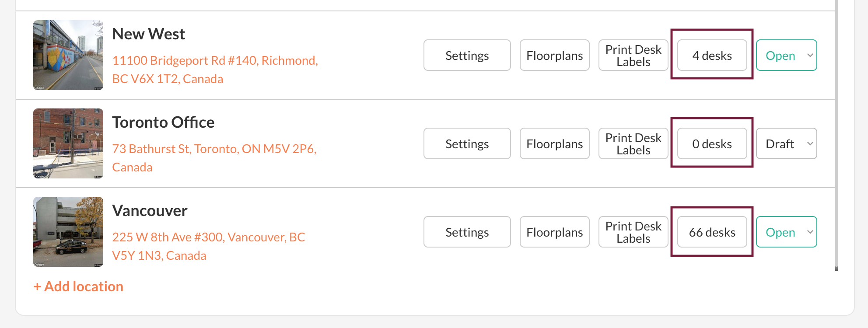Screen dimensions: 868x328
Task: Click the vertical scrollbar on the right
Action: point(836,131)
